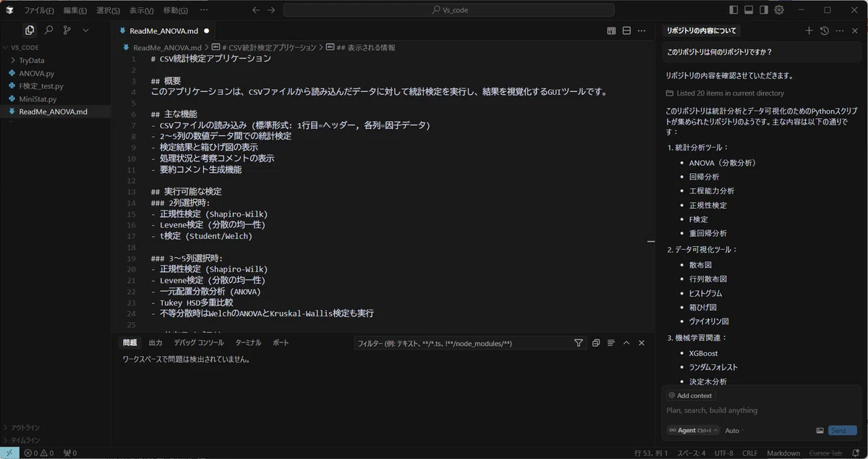The image size is (868, 459).
Task: Open chat pane more options ellipsis
Action: coord(839,30)
